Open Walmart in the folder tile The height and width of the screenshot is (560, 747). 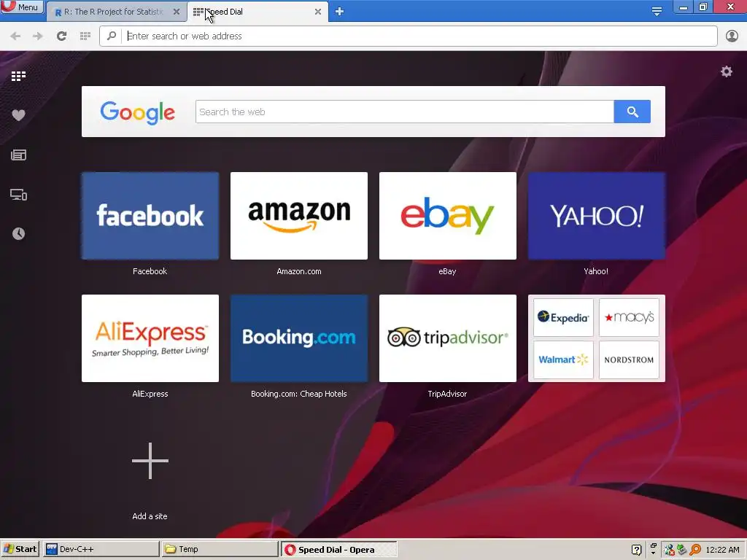click(x=563, y=359)
